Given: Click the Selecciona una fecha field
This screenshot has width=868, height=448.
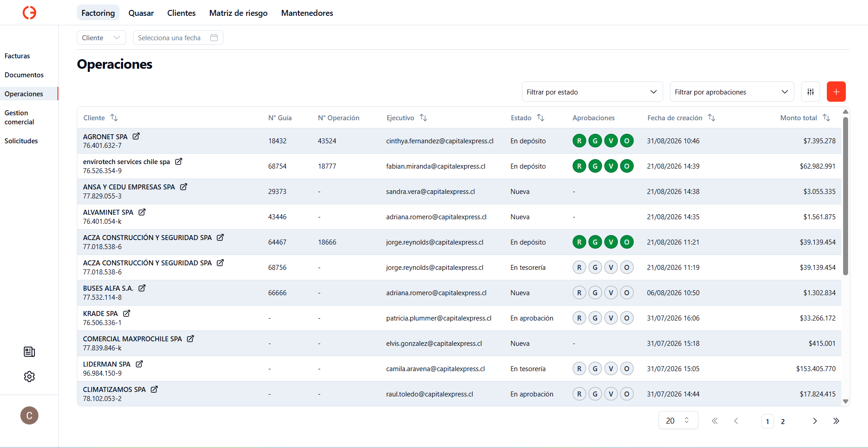Looking at the screenshot, I should [178, 38].
